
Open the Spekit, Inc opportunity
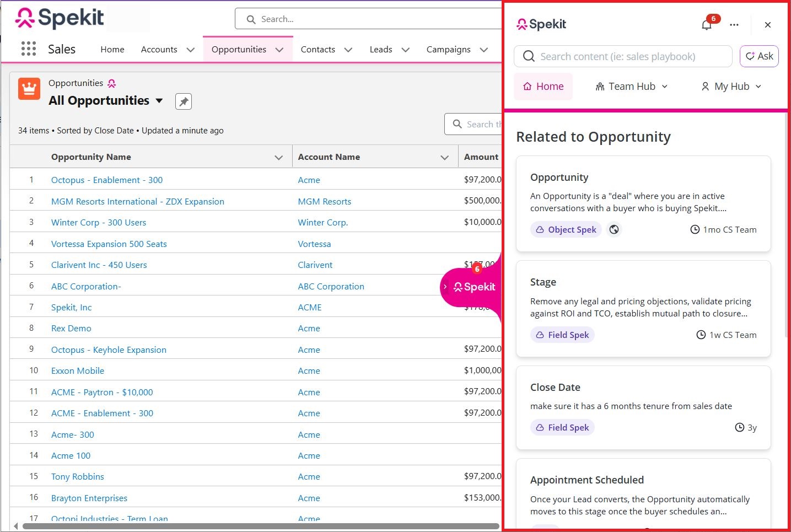[x=72, y=307]
